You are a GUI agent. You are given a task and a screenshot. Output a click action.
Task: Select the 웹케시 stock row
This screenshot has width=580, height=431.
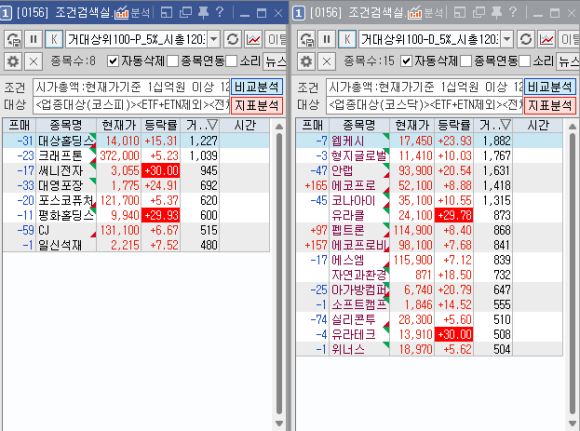point(429,141)
